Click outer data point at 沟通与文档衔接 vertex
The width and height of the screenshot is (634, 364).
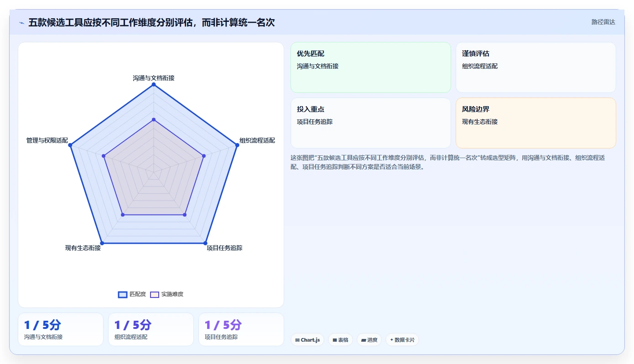(x=154, y=84)
